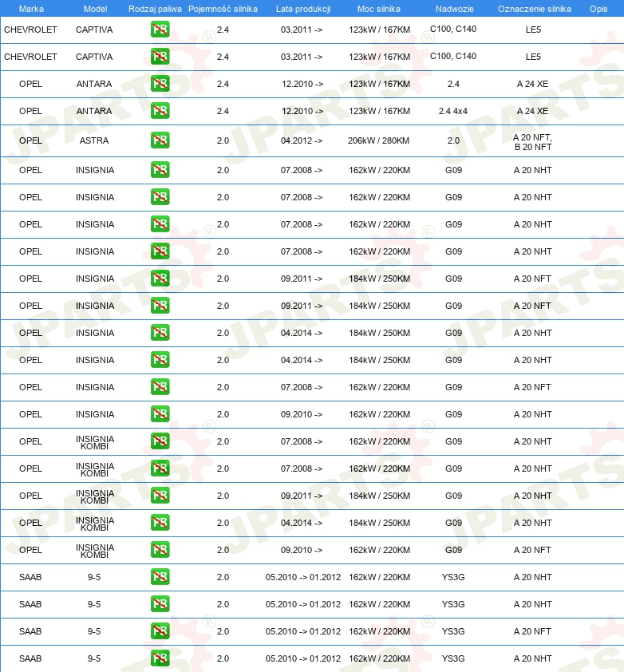The width and height of the screenshot is (624, 672).
Task: Click the fuel icon for INSIGNIA KOMBI A 20 NFT
Action: pyautogui.click(x=160, y=549)
